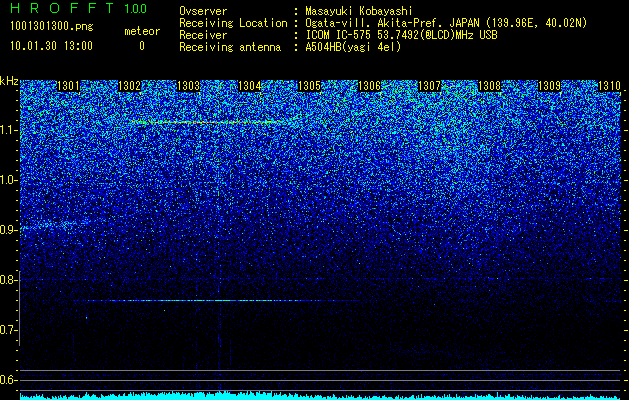Viewport: 629px width, 400px height.
Task: Click the 1303 time marker
Action: pos(189,86)
